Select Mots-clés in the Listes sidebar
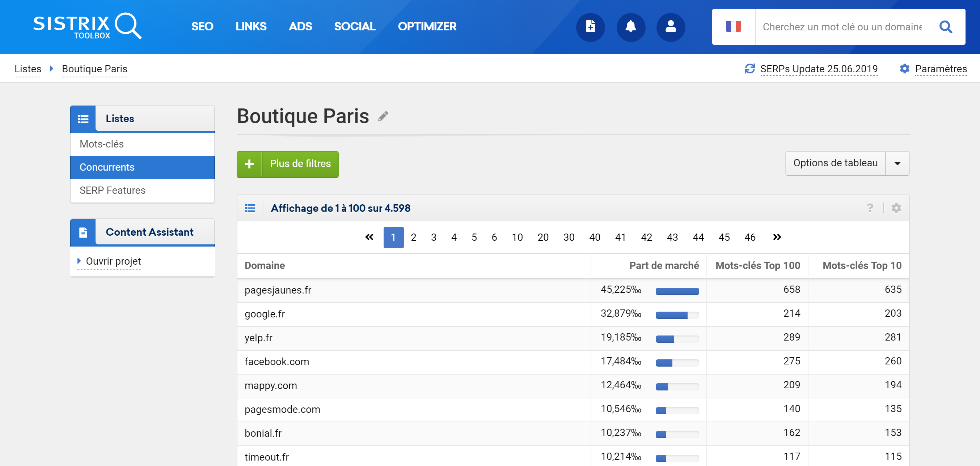The image size is (980, 466). coord(143,144)
